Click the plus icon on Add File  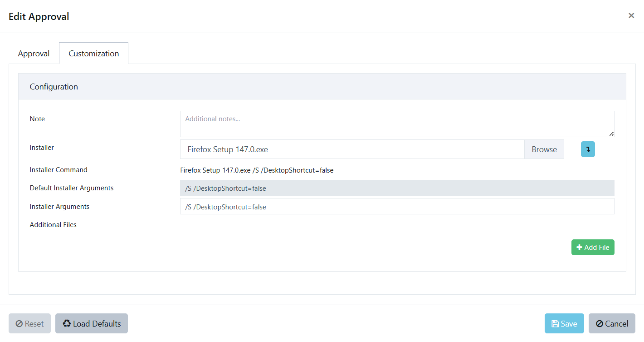579,248
